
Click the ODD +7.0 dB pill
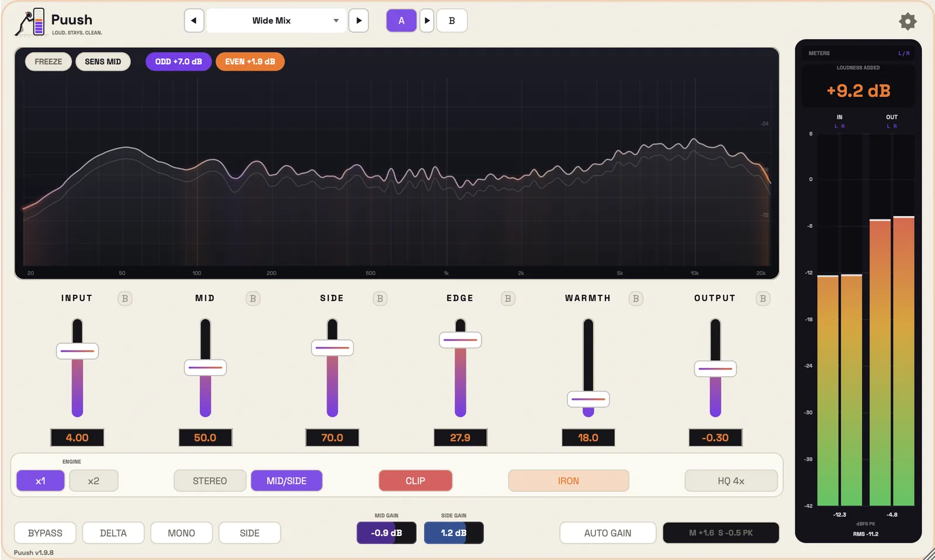point(178,61)
